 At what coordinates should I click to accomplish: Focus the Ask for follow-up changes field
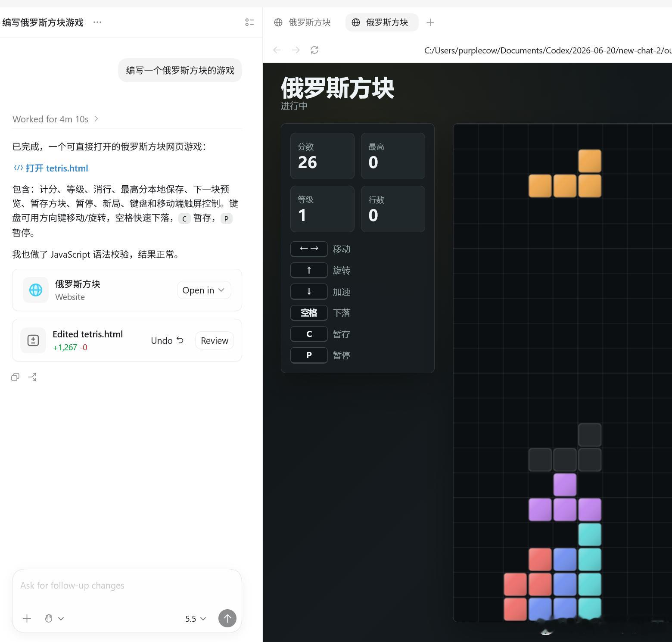coord(127,586)
